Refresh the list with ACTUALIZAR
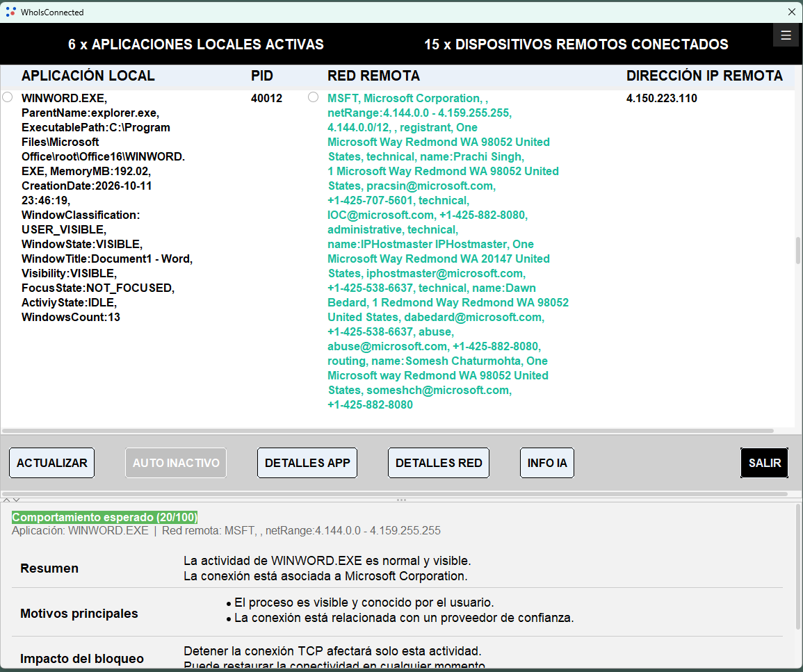This screenshot has width=803, height=672. [x=51, y=463]
